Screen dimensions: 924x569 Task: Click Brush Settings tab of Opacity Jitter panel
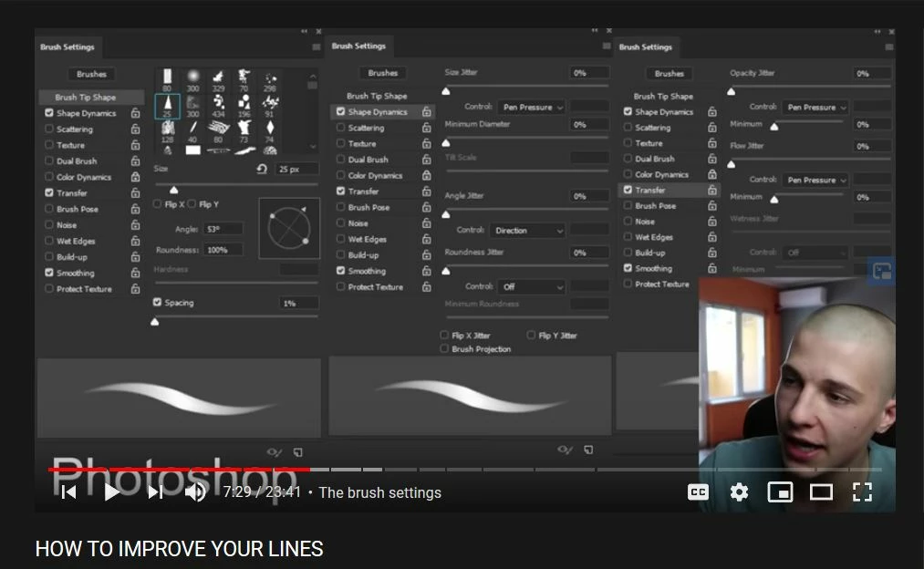(x=645, y=47)
